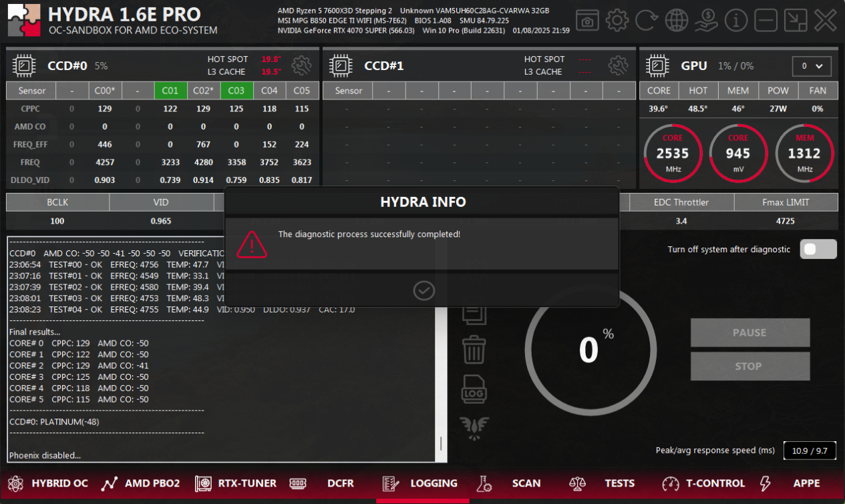Click the BCLK column header
Viewport: 845px width, 504px height.
[58, 202]
